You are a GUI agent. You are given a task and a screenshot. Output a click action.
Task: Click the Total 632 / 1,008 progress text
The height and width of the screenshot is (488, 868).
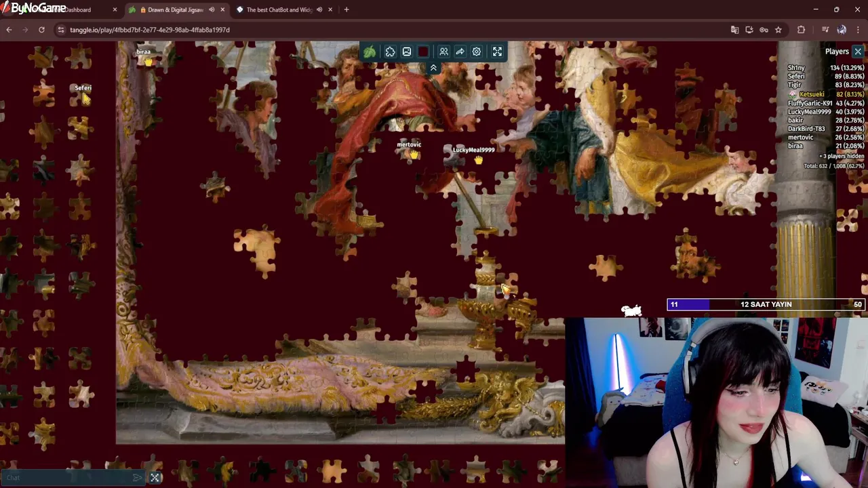click(833, 166)
